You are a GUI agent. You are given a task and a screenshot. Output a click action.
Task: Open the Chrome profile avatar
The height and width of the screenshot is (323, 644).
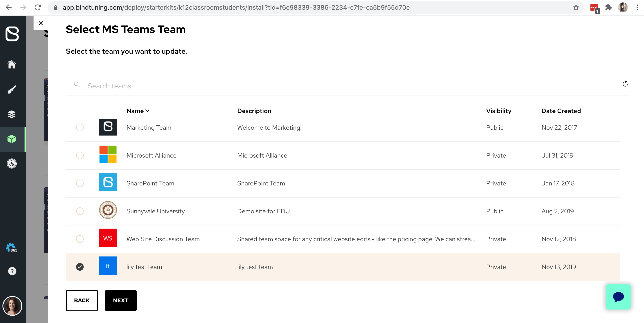[x=622, y=7]
